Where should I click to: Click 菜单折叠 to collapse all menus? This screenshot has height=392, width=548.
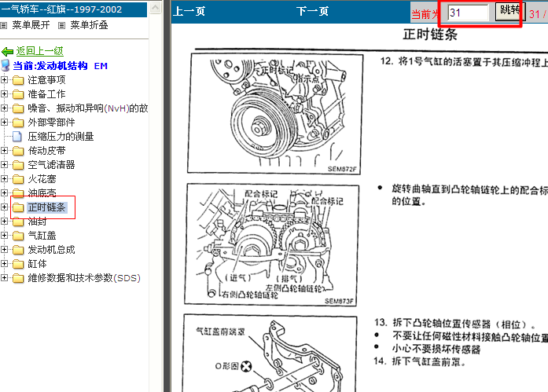(x=89, y=25)
